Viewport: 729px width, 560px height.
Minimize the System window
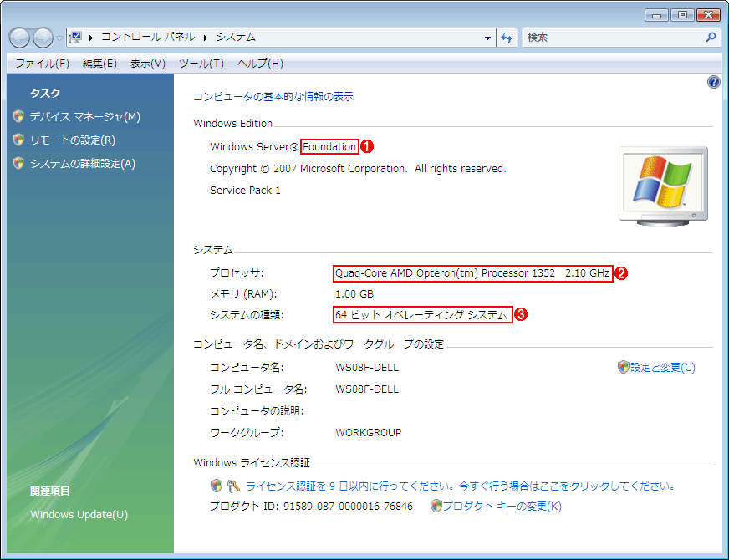(656, 15)
